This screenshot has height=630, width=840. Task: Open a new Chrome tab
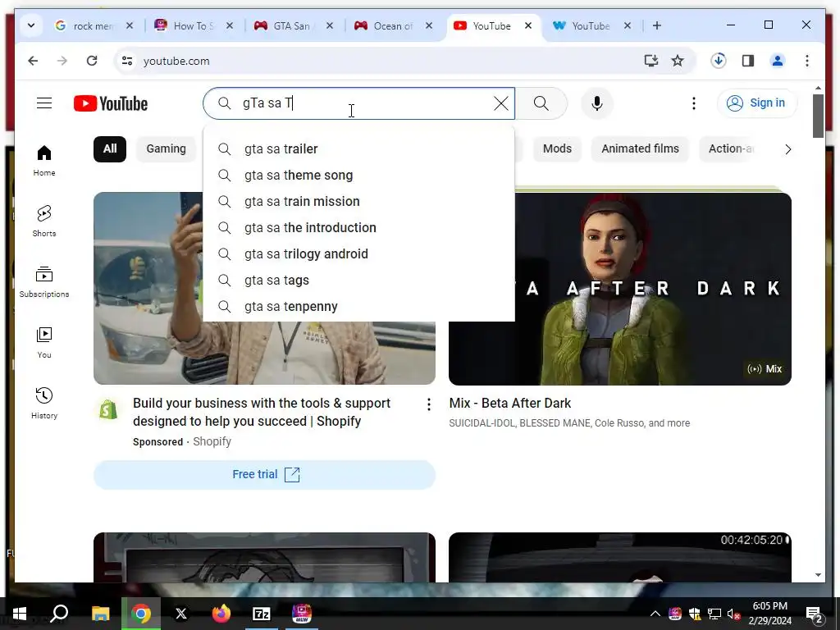pos(657,25)
